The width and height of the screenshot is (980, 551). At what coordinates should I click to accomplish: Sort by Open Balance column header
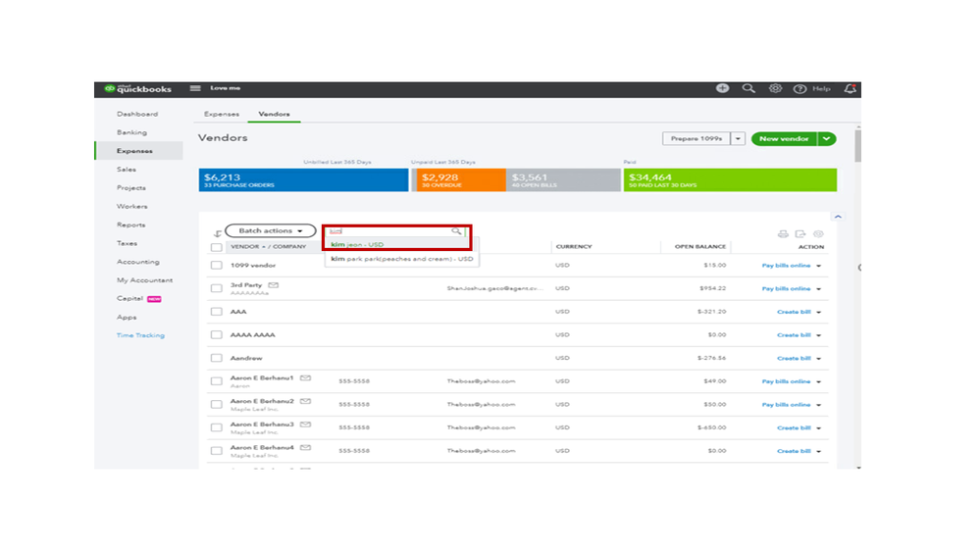pos(700,247)
